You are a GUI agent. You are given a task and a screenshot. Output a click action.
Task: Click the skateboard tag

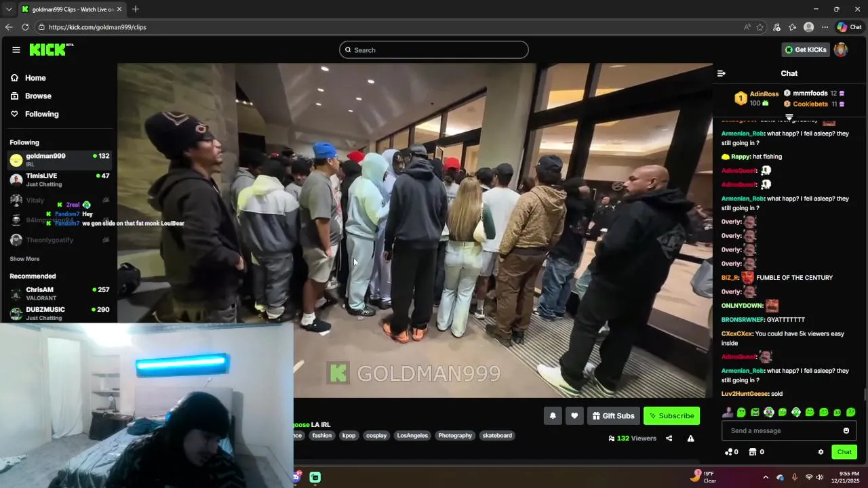click(497, 436)
